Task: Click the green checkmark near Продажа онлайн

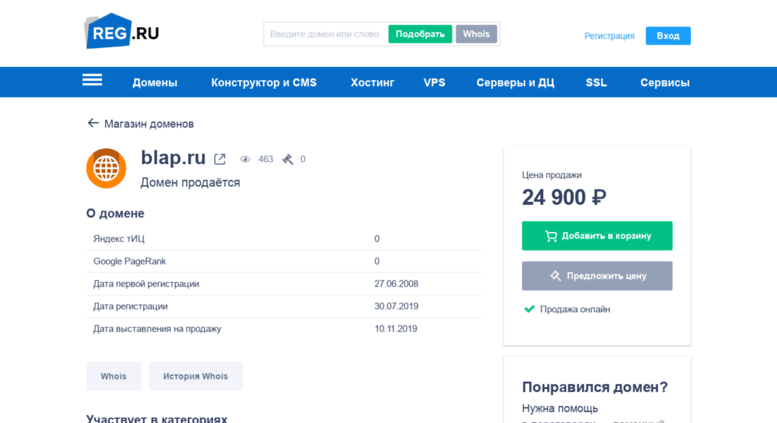Action: 529,309
